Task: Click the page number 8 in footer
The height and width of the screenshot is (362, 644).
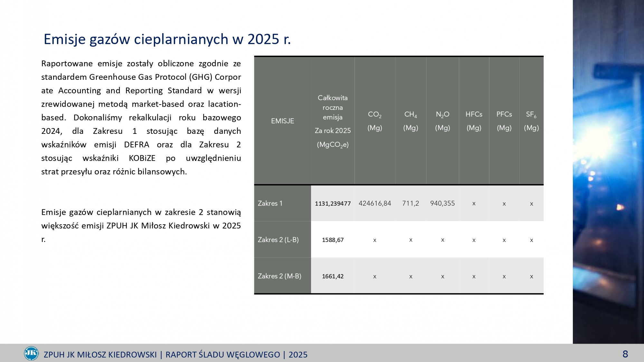Action: pyautogui.click(x=625, y=354)
